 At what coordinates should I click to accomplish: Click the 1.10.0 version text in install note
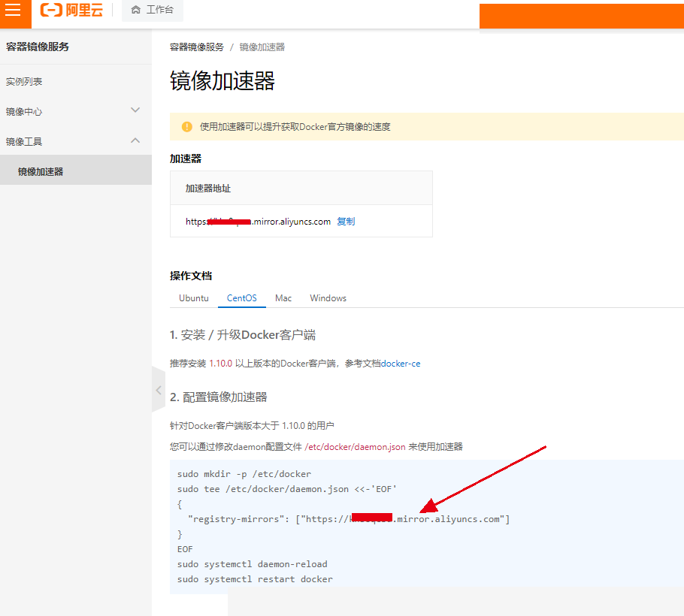click(221, 364)
